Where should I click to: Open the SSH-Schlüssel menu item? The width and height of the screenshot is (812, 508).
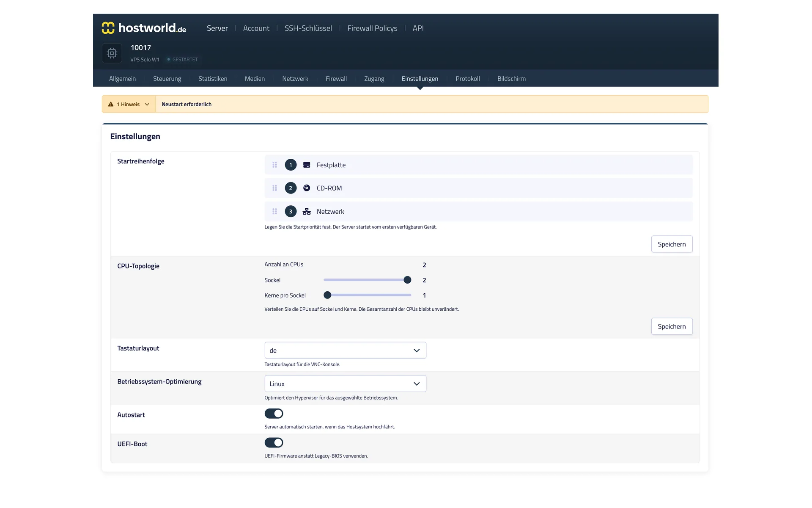click(x=308, y=28)
